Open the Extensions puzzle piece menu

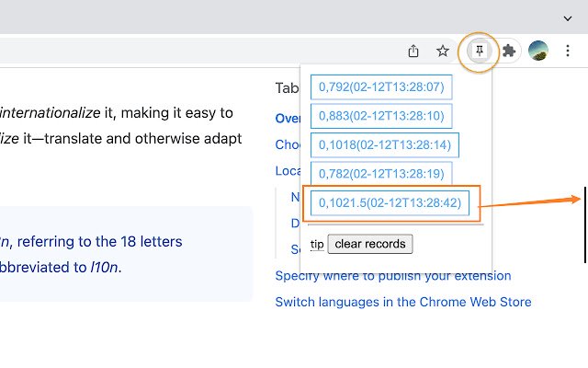coord(508,51)
